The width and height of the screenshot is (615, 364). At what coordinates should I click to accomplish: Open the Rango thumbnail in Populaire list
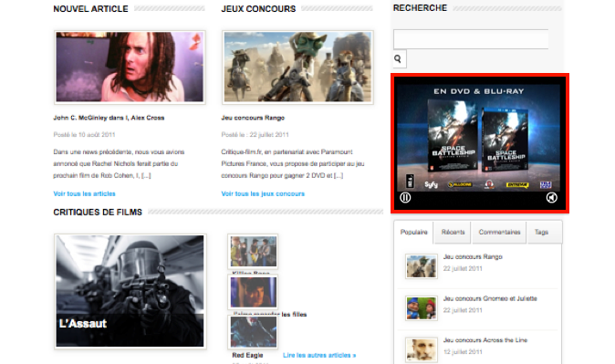pos(422,266)
